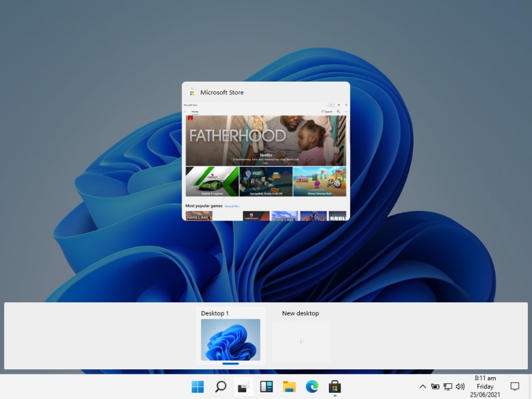Open Fatherhood Netflix banner in Store preview
532x399 pixels.
(266, 140)
